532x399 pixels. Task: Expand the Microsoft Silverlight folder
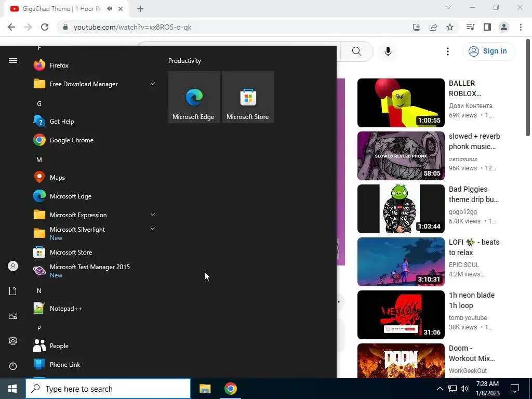95,233
